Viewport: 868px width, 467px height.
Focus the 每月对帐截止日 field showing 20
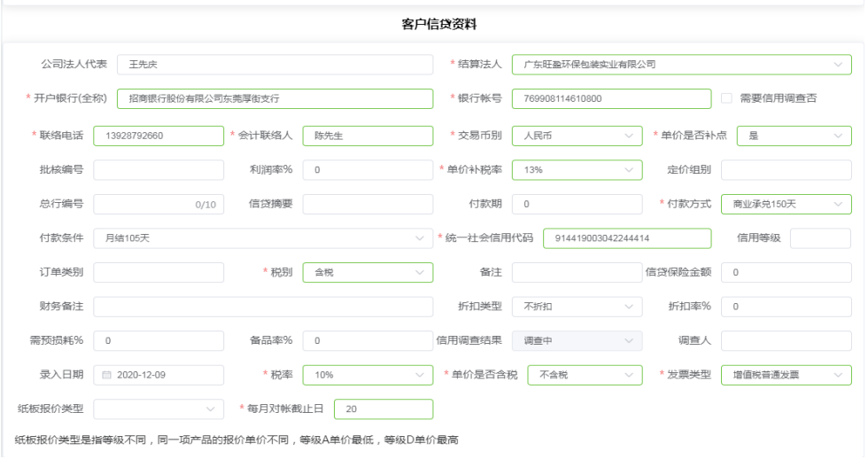click(383, 409)
